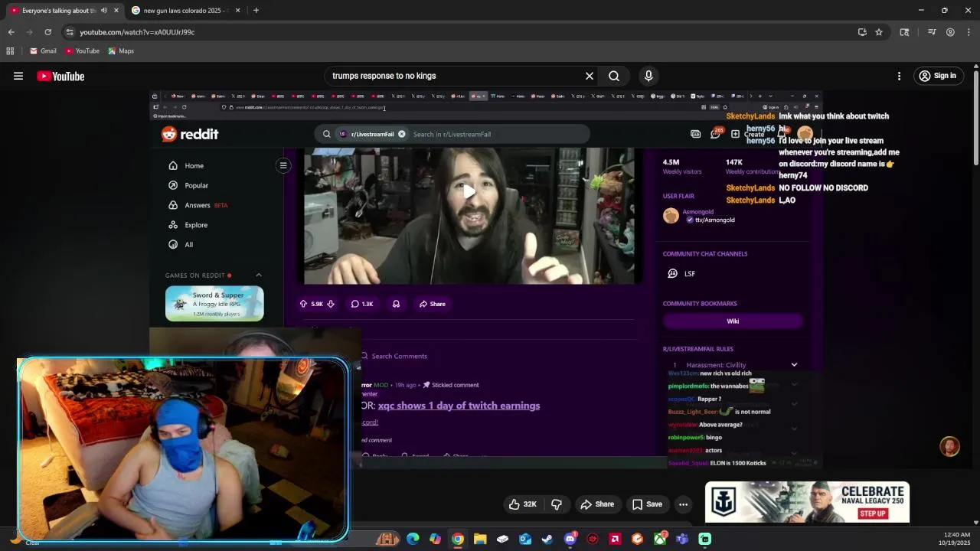Close the 'Everyone's talking about' tab
The height and width of the screenshot is (551, 980).
click(x=116, y=11)
